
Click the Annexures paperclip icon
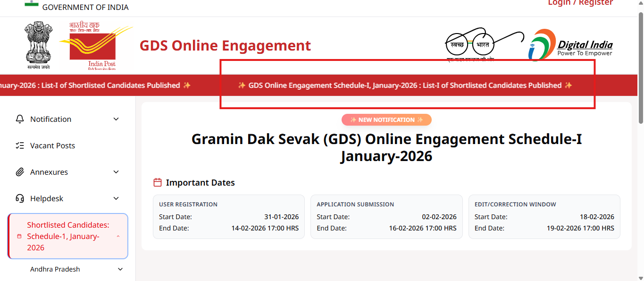pyautogui.click(x=20, y=172)
